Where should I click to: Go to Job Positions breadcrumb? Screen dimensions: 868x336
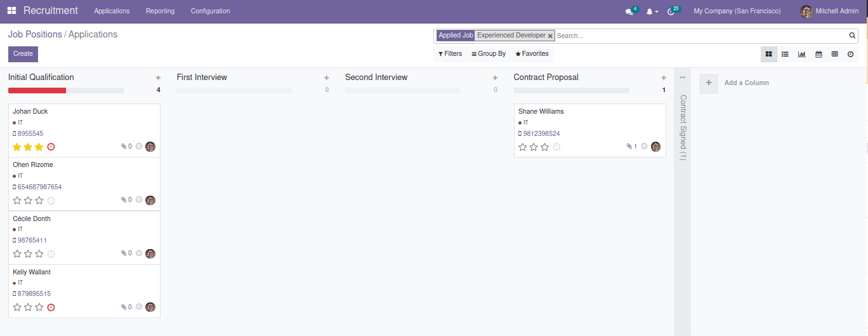[35, 34]
